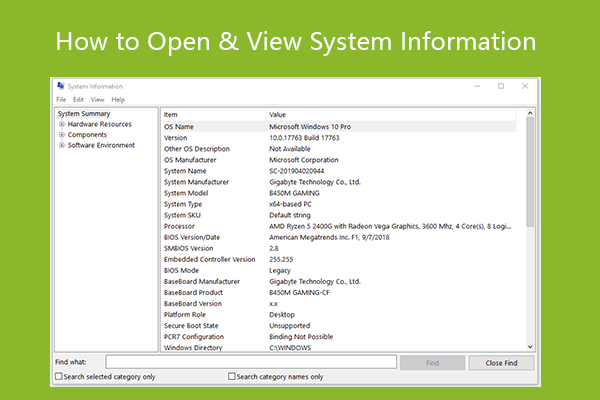Open the Help menu
600x400 pixels.
pyautogui.click(x=118, y=100)
